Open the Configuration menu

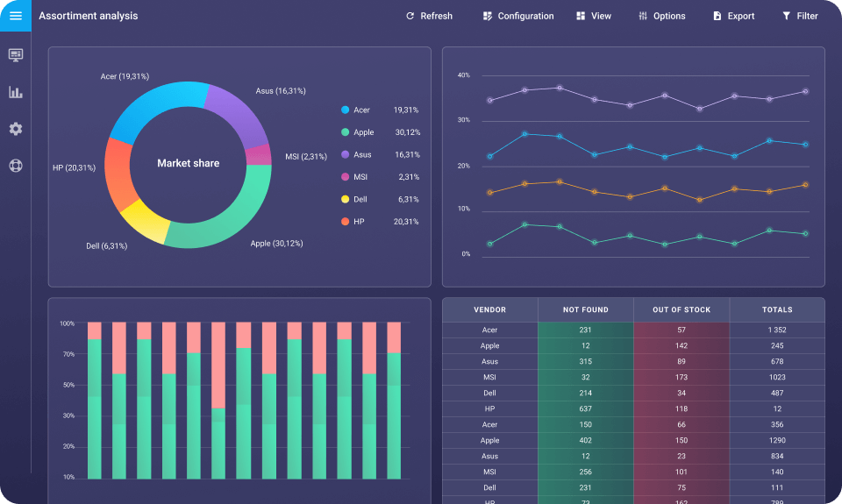point(518,16)
